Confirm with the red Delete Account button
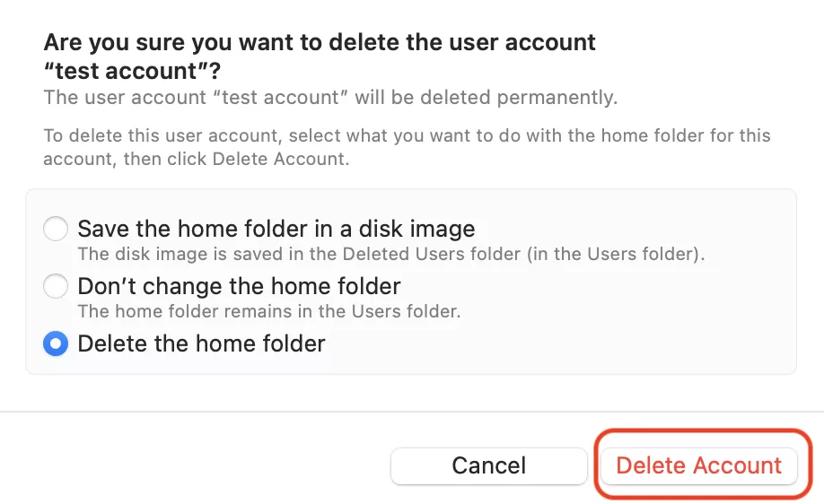The image size is (824, 504). (698, 466)
